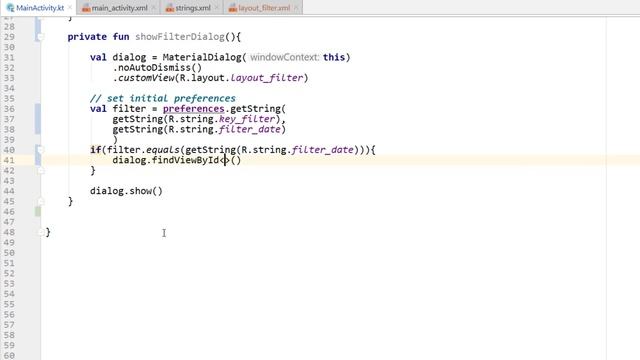Click the XML file icon on main_activity.xml tab
The image size is (640, 360).
[x=86, y=8]
